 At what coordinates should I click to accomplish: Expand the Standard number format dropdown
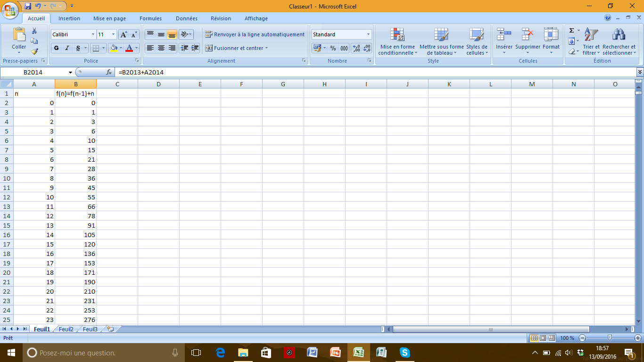[368, 34]
